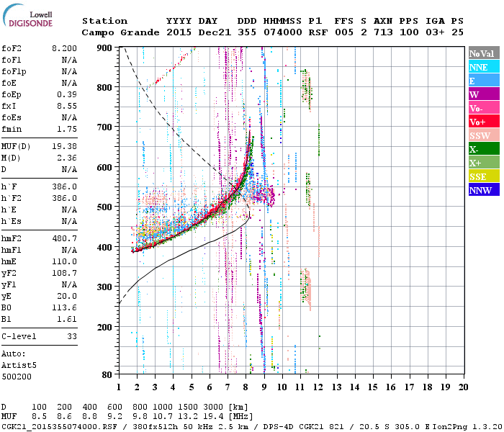Click the Dec21 date in header
The height and width of the screenshot is (432, 504).
tap(215, 32)
